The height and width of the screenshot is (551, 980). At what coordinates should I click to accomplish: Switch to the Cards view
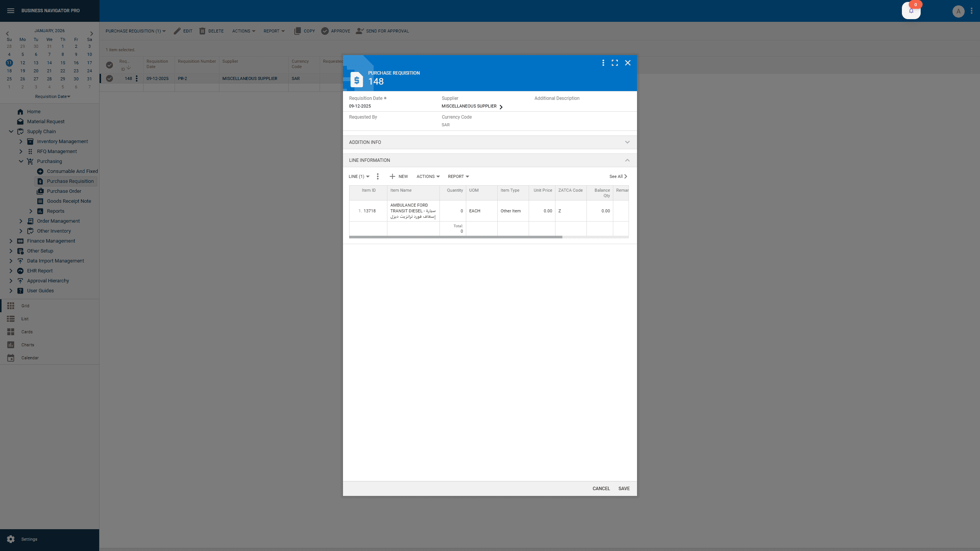pyautogui.click(x=27, y=332)
